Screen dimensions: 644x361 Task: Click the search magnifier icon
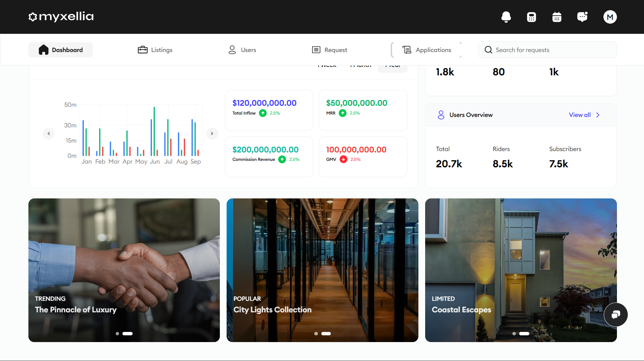coord(488,50)
